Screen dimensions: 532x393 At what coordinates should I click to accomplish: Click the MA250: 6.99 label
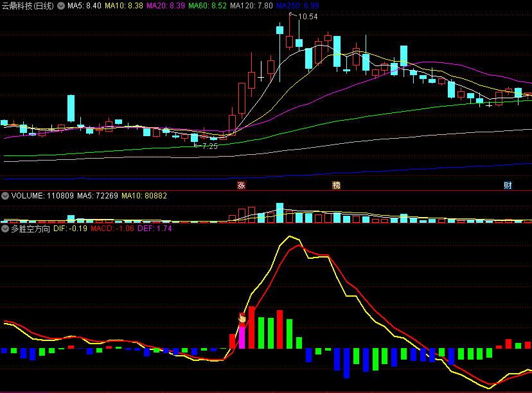point(297,6)
